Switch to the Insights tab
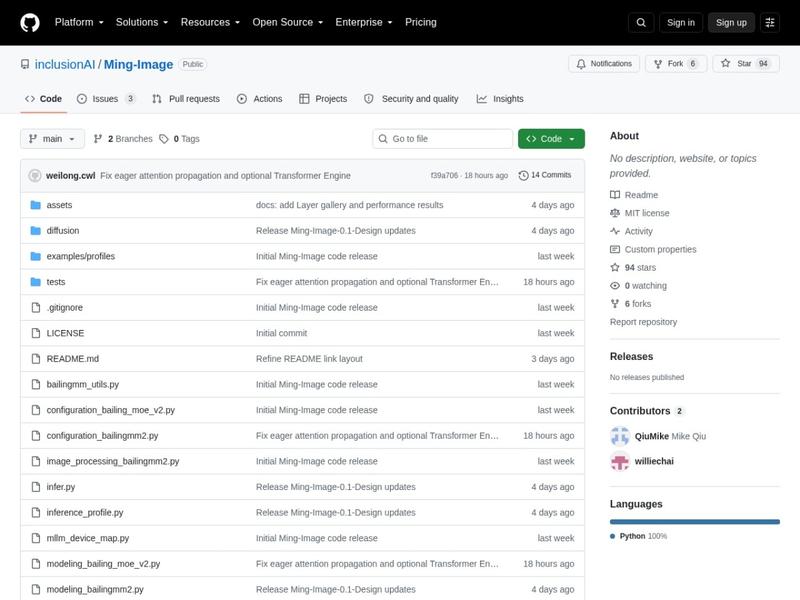The width and height of the screenshot is (800, 600). point(500,99)
